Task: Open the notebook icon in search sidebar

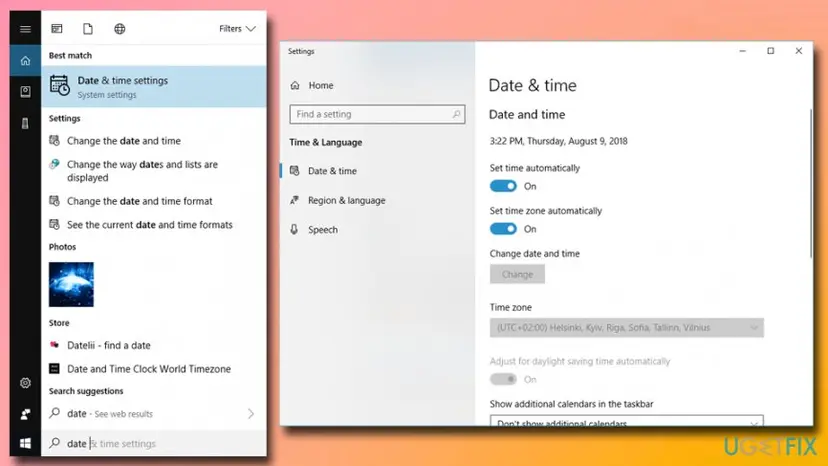Action: click(x=25, y=92)
